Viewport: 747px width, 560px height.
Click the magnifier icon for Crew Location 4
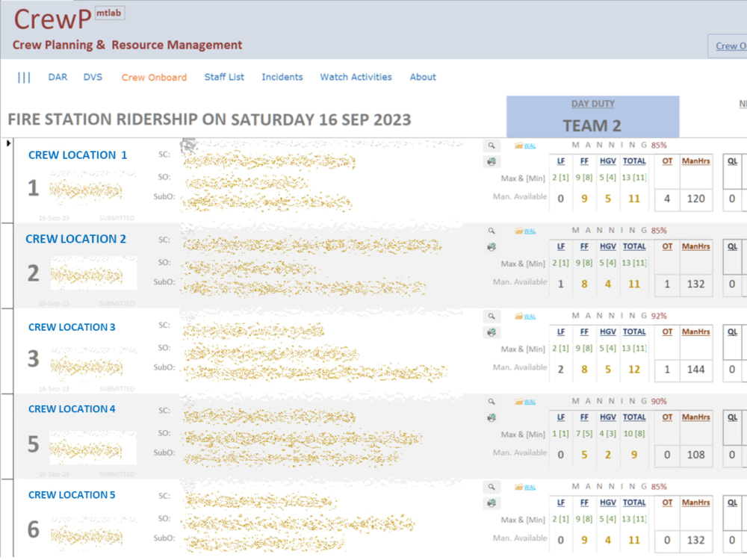tap(490, 402)
